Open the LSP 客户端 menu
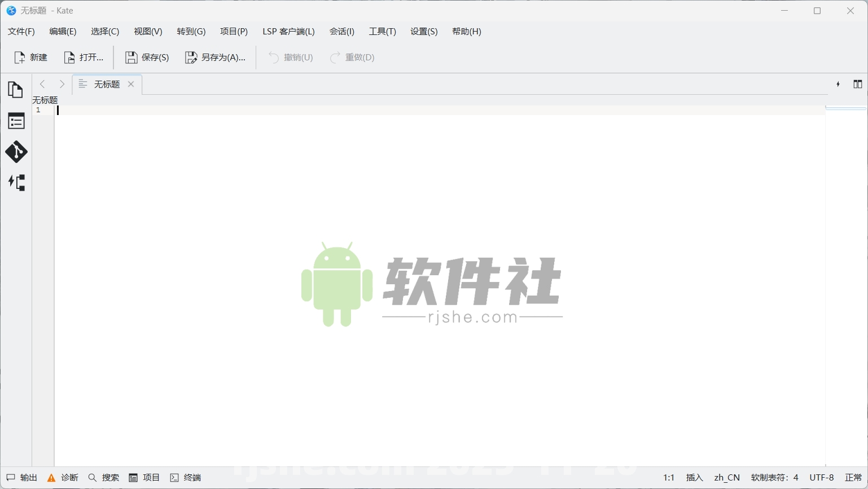This screenshot has height=489, width=868. coord(288,32)
